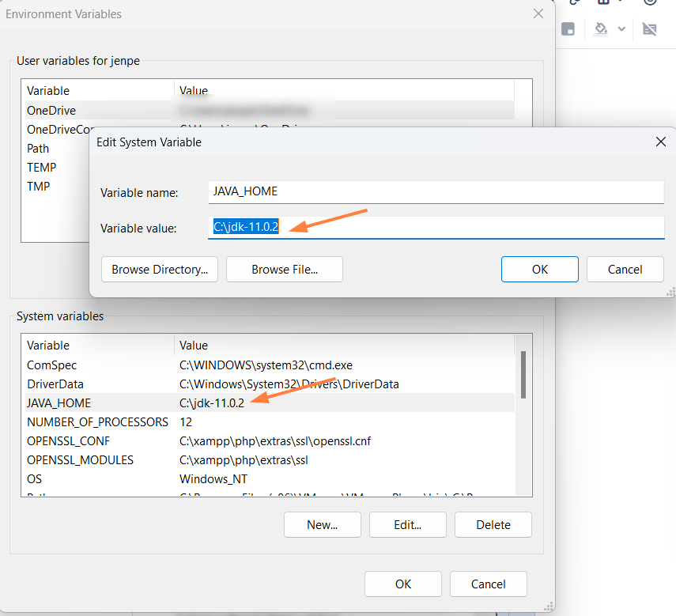Close the Edit System Variable dialog
The width and height of the screenshot is (676, 616).
(661, 142)
